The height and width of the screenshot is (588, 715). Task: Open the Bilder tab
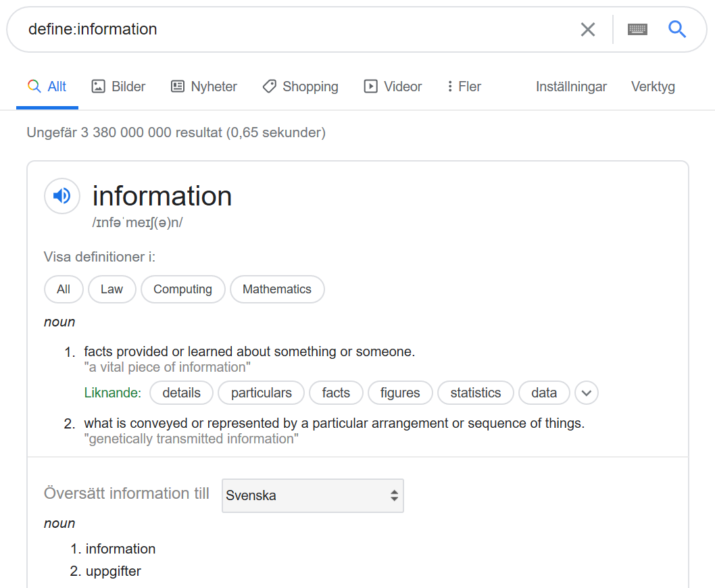(118, 87)
